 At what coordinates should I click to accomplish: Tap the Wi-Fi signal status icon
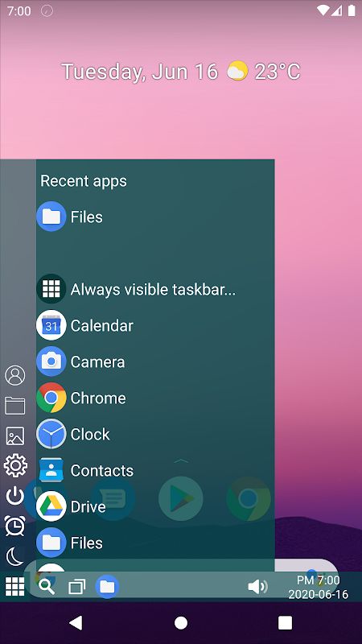pyautogui.click(x=323, y=10)
